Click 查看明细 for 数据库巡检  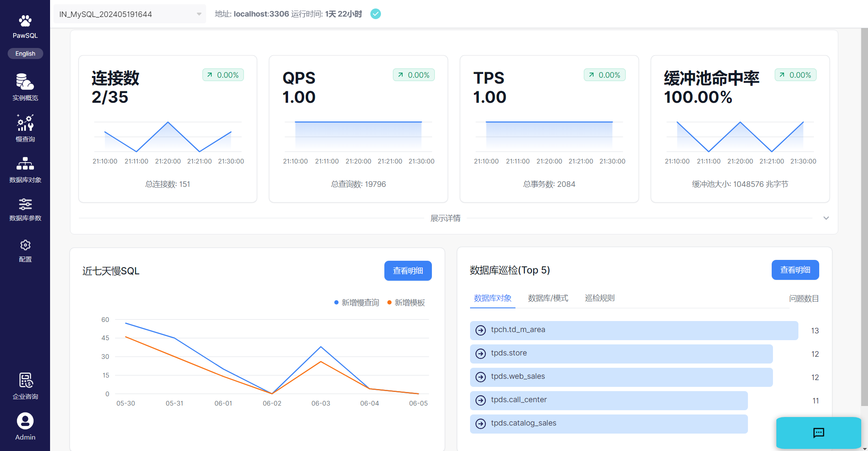click(x=795, y=270)
